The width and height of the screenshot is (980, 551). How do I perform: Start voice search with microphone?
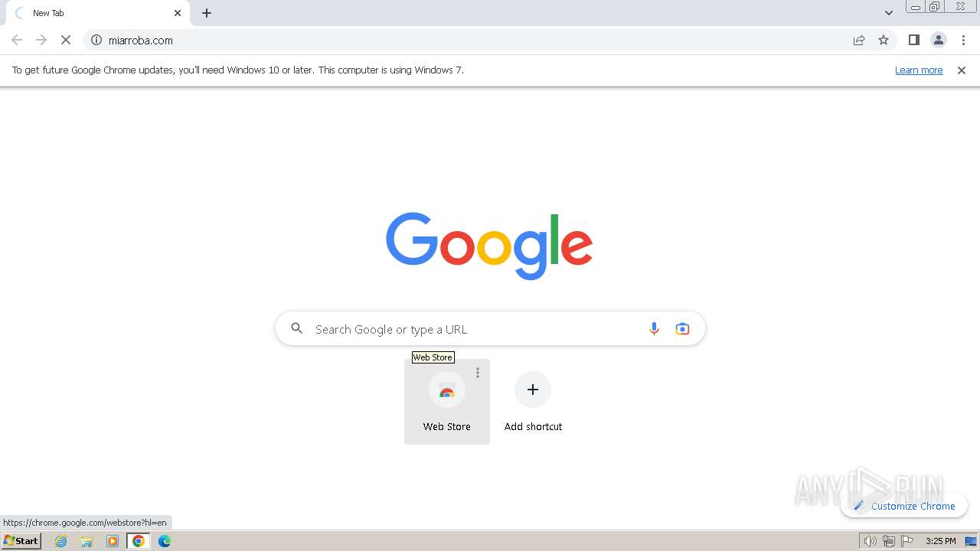coord(654,329)
